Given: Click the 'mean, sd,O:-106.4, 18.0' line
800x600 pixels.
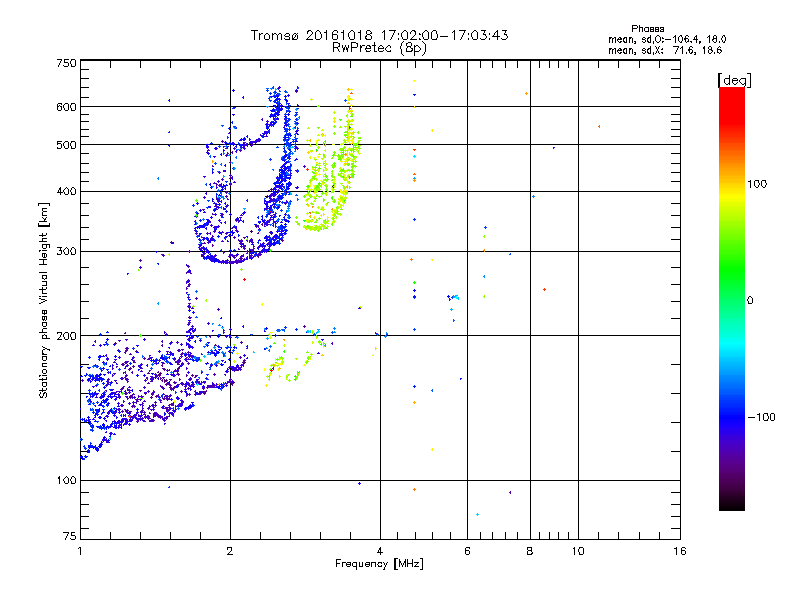Looking at the screenshot, I should point(667,39).
